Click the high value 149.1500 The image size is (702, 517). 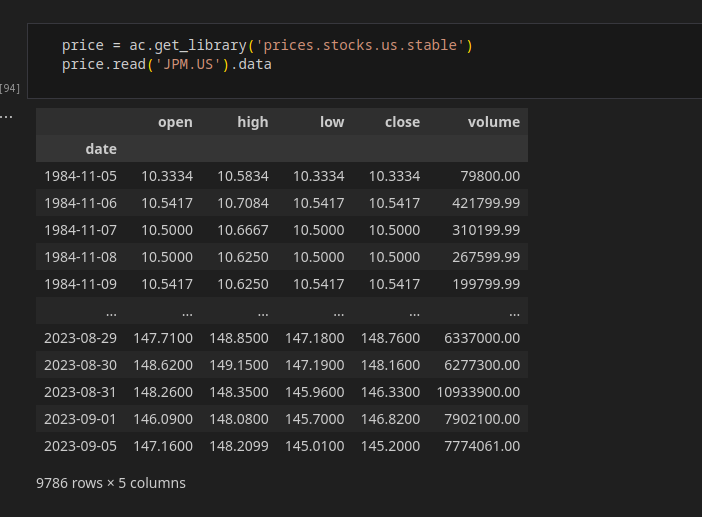coord(239,365)
